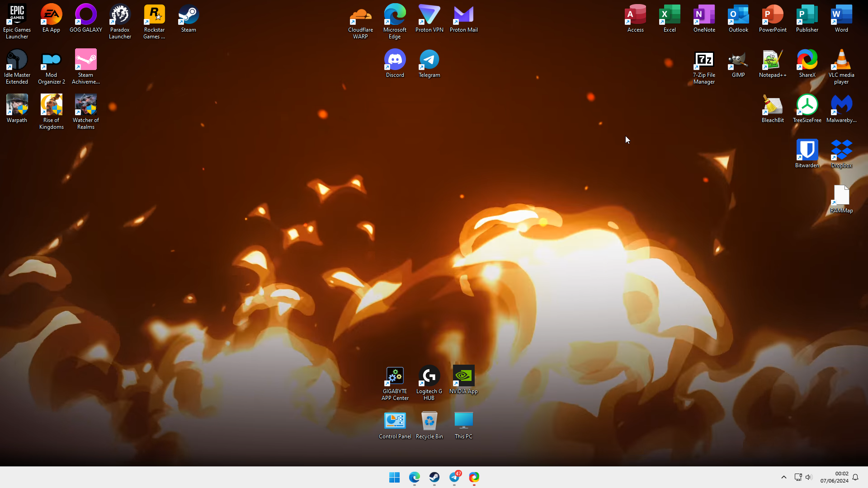Select the Logitech G HUB icon
868x488 pixels.
tap(429, 382)
